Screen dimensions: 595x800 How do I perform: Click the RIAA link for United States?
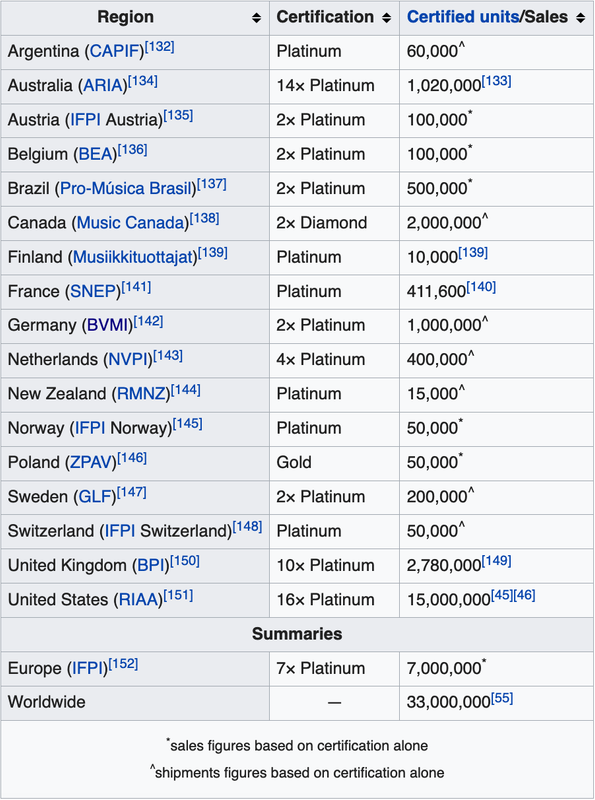pos(138,599)
